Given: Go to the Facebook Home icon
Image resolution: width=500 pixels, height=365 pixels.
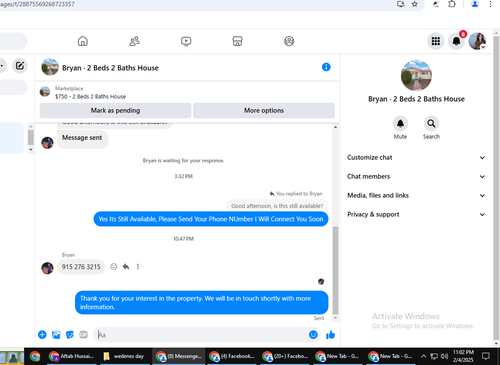Looking at the screenshot, I should (83, 41).
